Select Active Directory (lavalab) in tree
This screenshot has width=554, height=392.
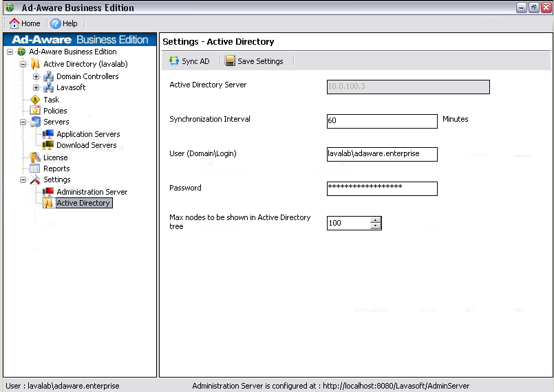(85, 64)
